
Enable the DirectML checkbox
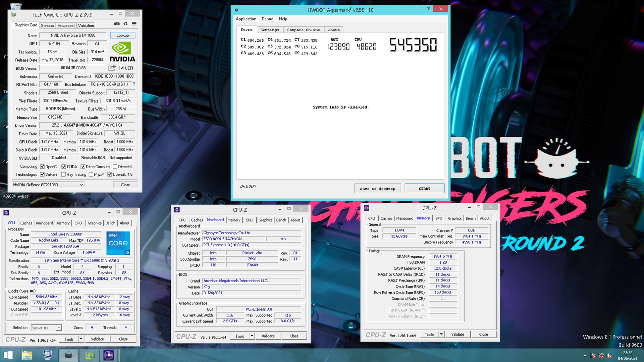[115, 167]
